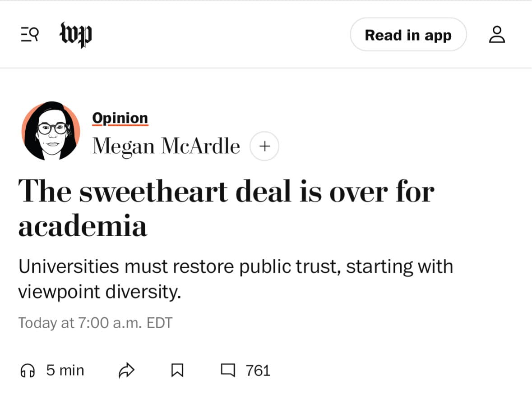Open the Megan McArdle columnist page
Viewport: 532px width, 412px height.
pyautogui.click(x=166, y=146)
